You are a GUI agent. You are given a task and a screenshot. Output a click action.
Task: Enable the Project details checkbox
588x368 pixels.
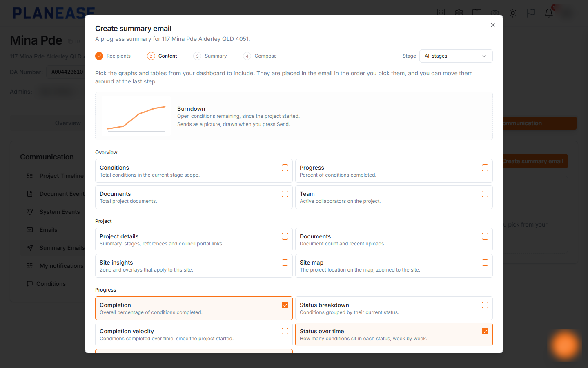285,236
